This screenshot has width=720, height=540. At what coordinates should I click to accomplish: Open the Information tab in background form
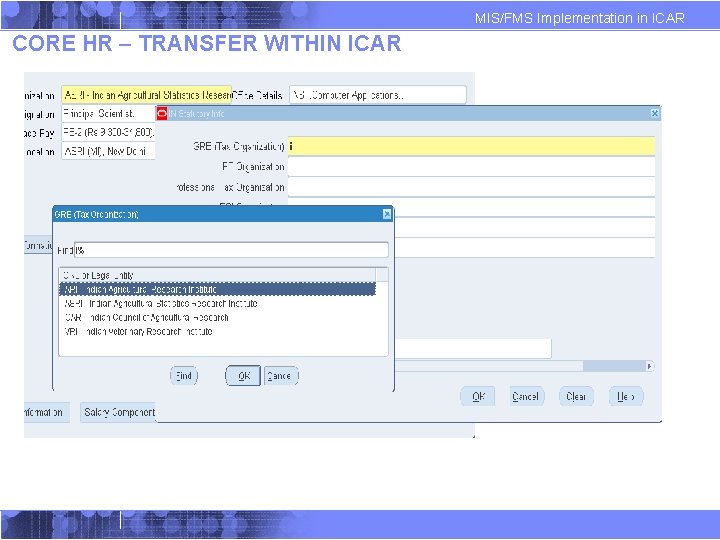(46, 412)
